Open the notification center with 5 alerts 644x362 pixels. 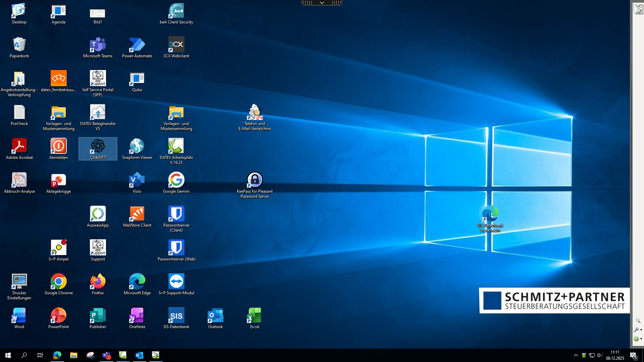point(633,355)
